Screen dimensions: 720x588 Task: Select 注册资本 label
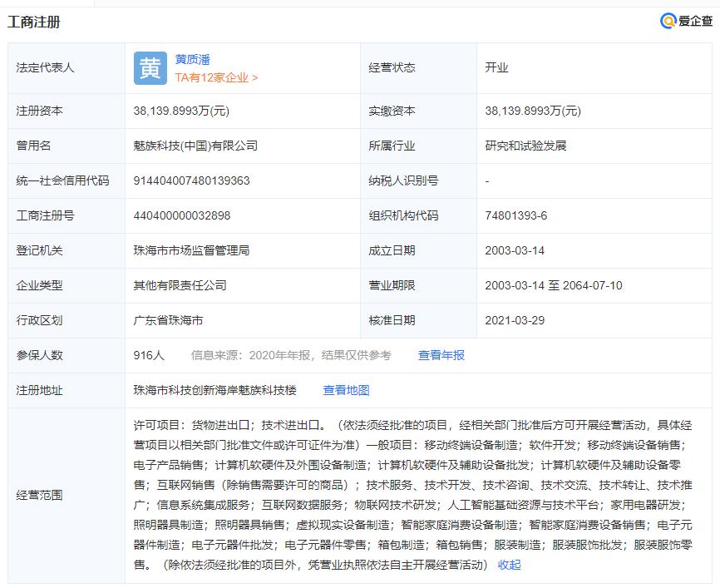tap(39, 111)
